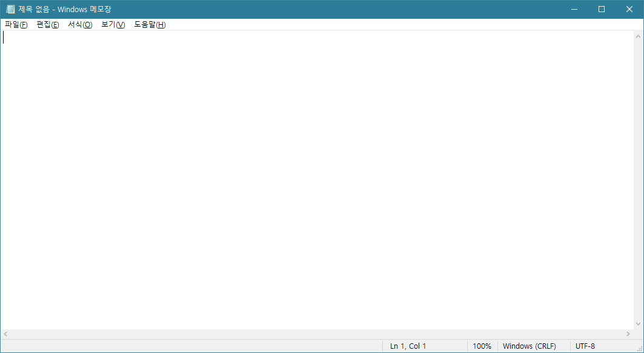Close the 제목 없음 Notepad window
This screenshot has width=644, height=353.
coord(629,9)
